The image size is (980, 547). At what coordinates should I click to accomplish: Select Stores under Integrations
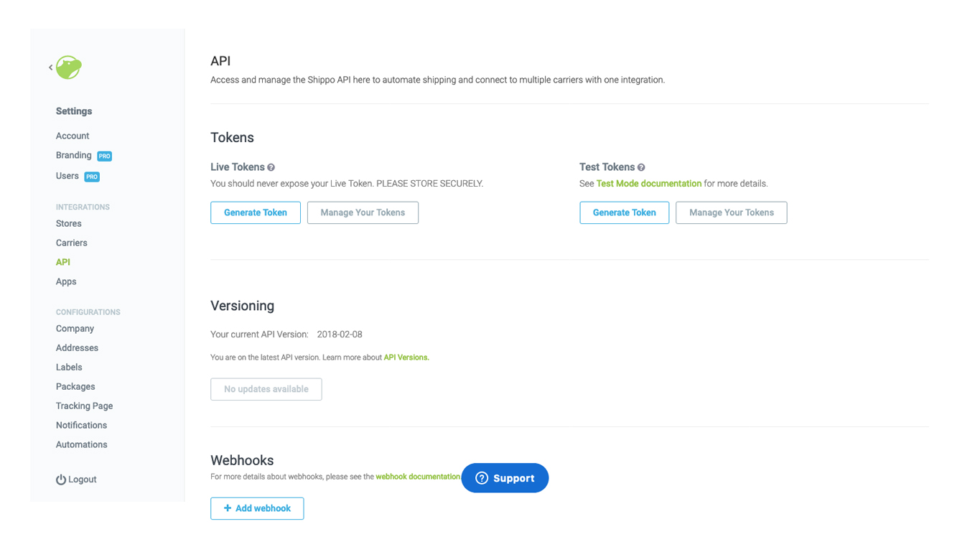tap(69, 223)
